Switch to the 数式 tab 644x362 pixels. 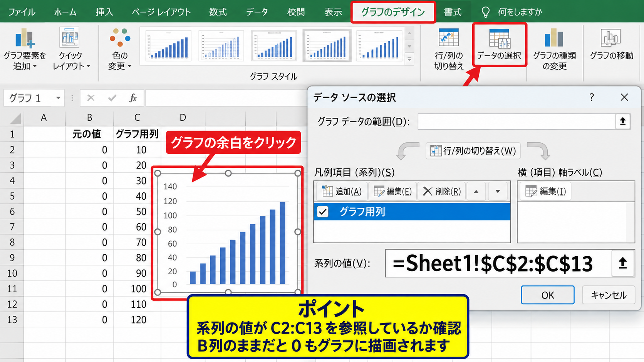(x=218, y=12)
